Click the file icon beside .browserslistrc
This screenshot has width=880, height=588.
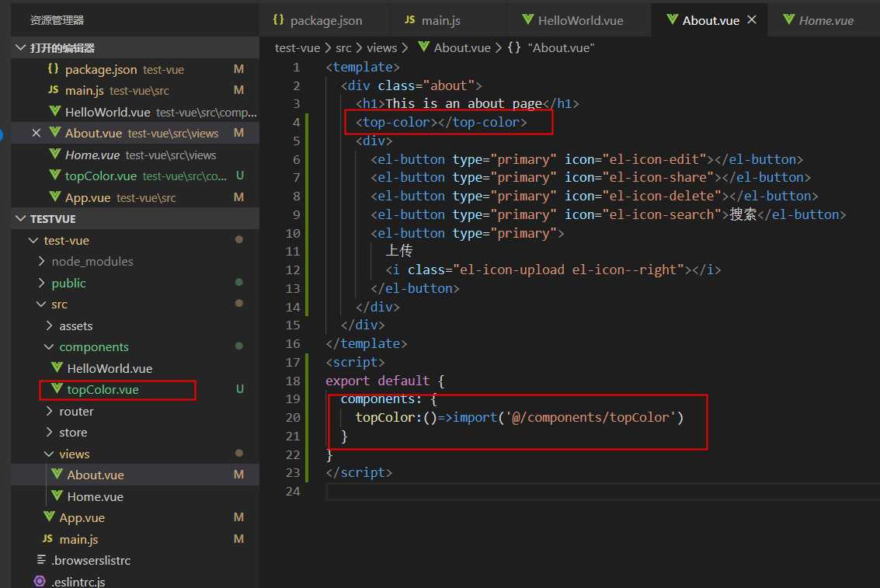[41, 559]
